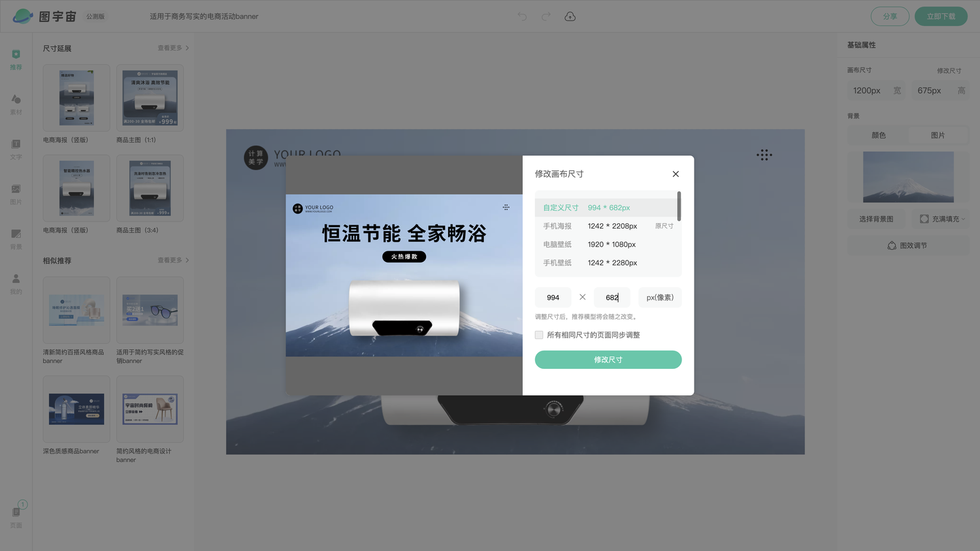980x551 pixels.
Task: Click the project title 适用于商务写实的电商活动banner
Action: coord(204,16)
